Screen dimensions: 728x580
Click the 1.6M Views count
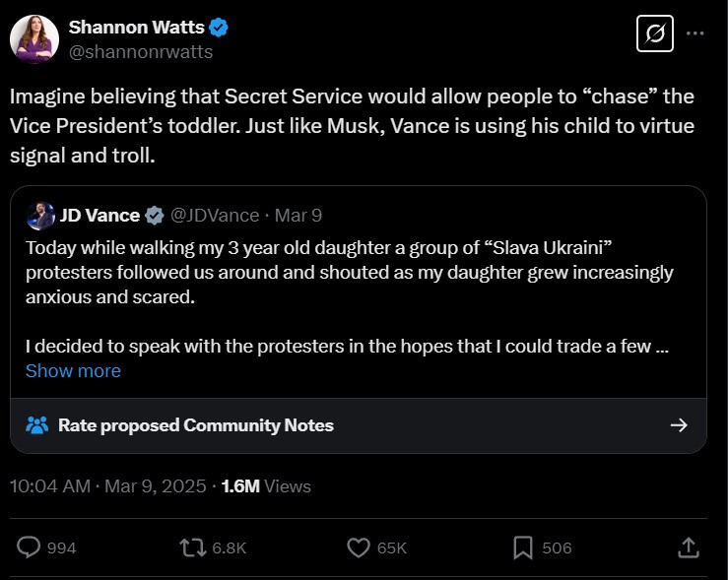(x=266, y=486)
